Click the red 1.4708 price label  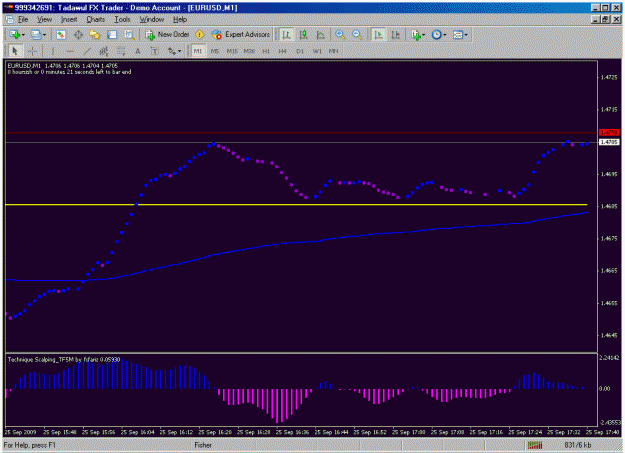pos(609,132)
